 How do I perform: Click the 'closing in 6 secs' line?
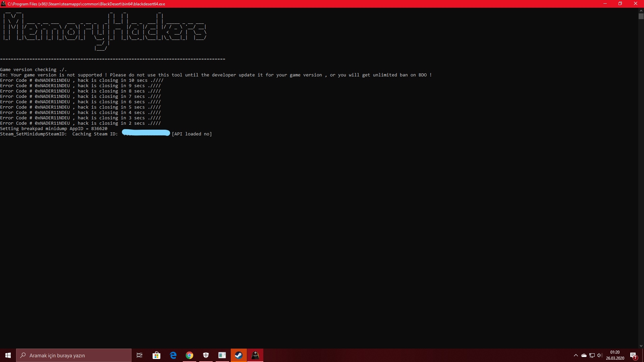[x=80, y=102]
